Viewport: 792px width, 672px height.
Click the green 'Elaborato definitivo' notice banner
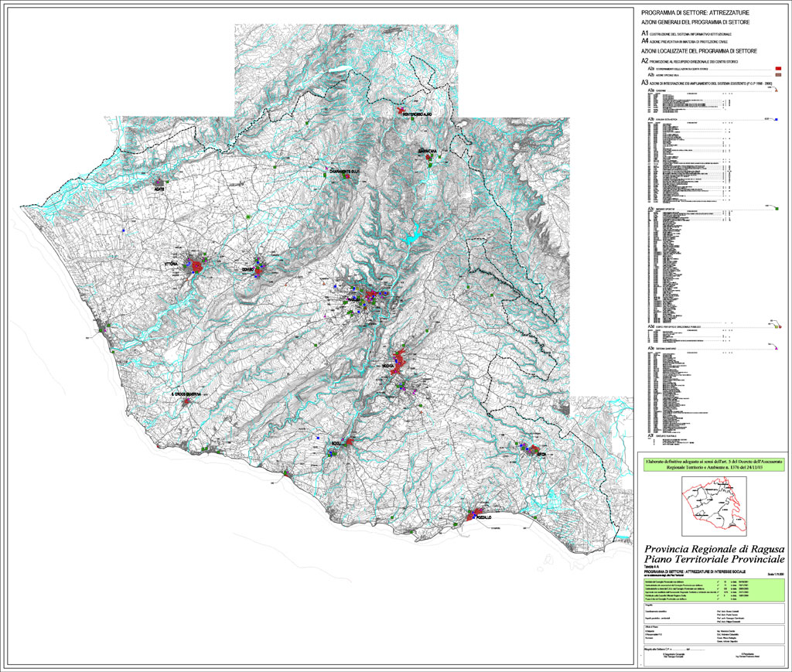point(712,464)
